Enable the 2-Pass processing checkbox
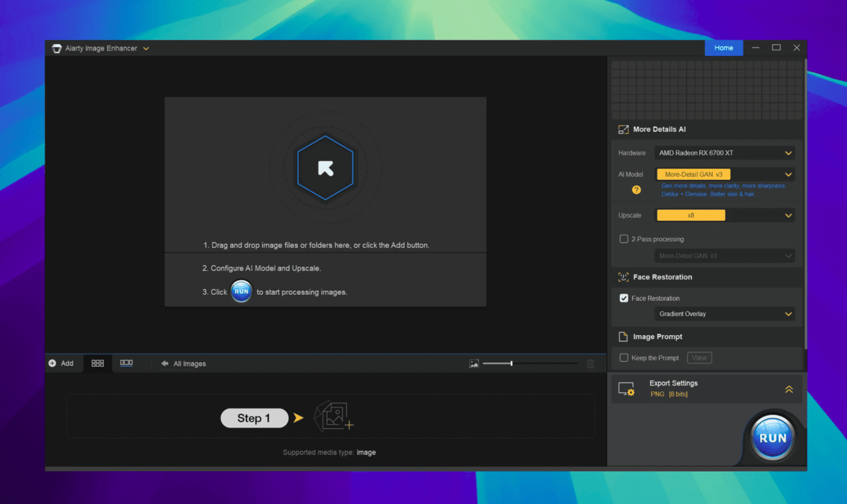The height and width of the screenshot is (504, 847). click(624, 239)
